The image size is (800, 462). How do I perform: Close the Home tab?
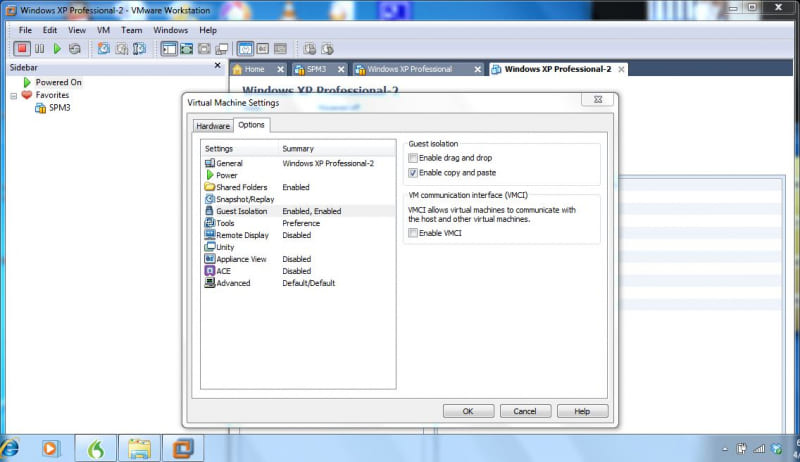[280, 69]
